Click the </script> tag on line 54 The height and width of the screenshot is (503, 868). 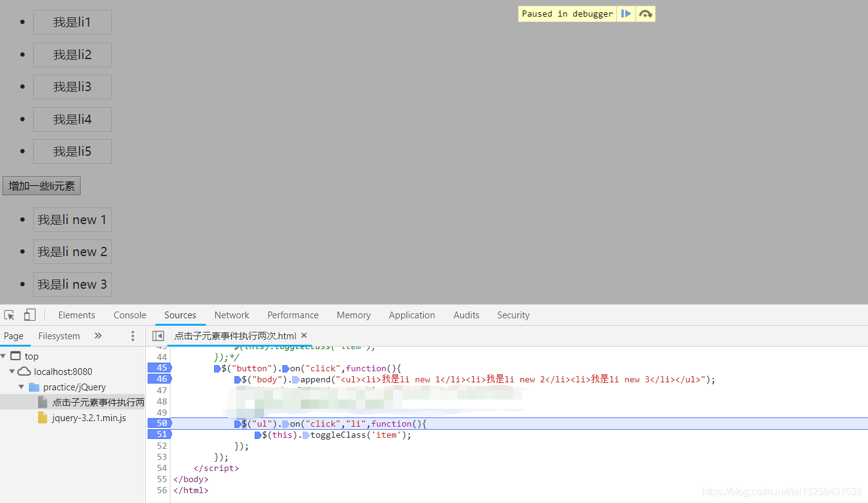216,468
